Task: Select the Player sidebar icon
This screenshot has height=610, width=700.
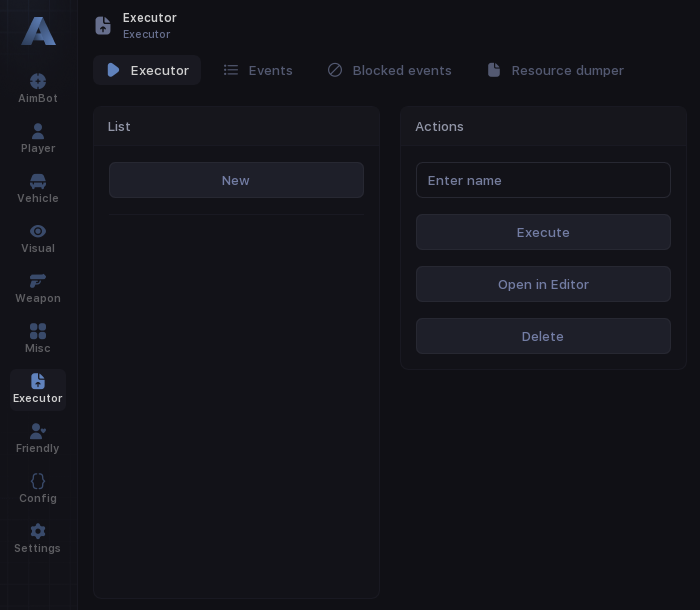Action: 38,131
